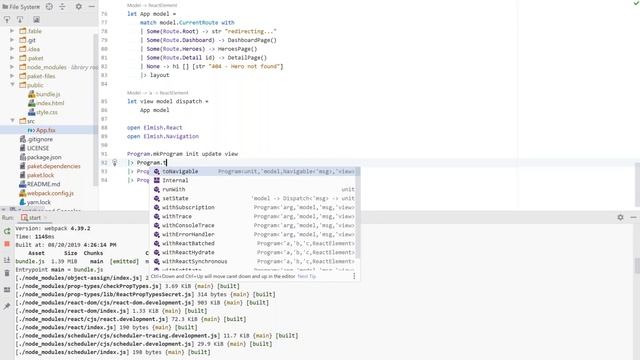Click the completion popup scrollbar
Viewport: 640px width, 360px height.
point(358,212)
